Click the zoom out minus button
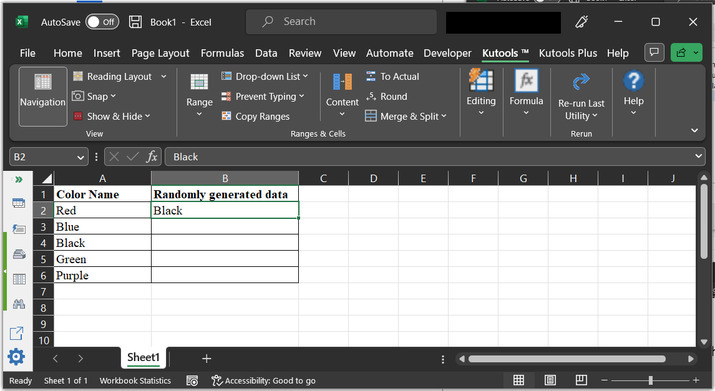 [604, 380]
